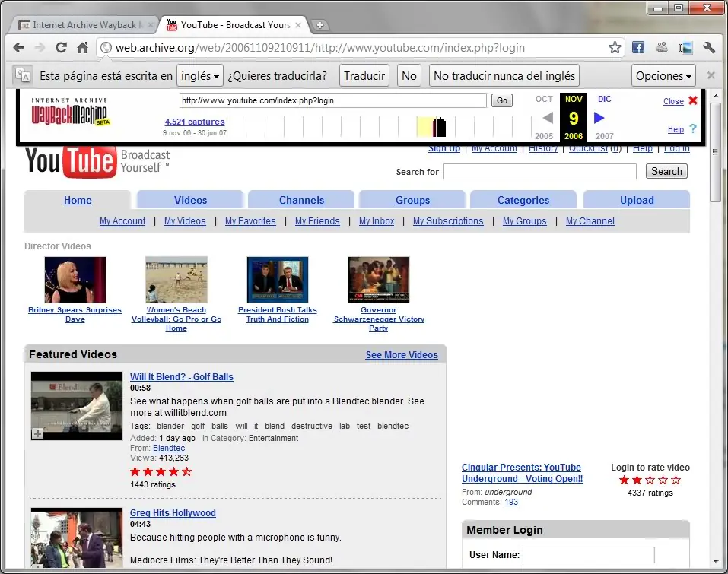
Task: Click the 2007 year in Wayback timeline
Action: (x=605, y=136)
